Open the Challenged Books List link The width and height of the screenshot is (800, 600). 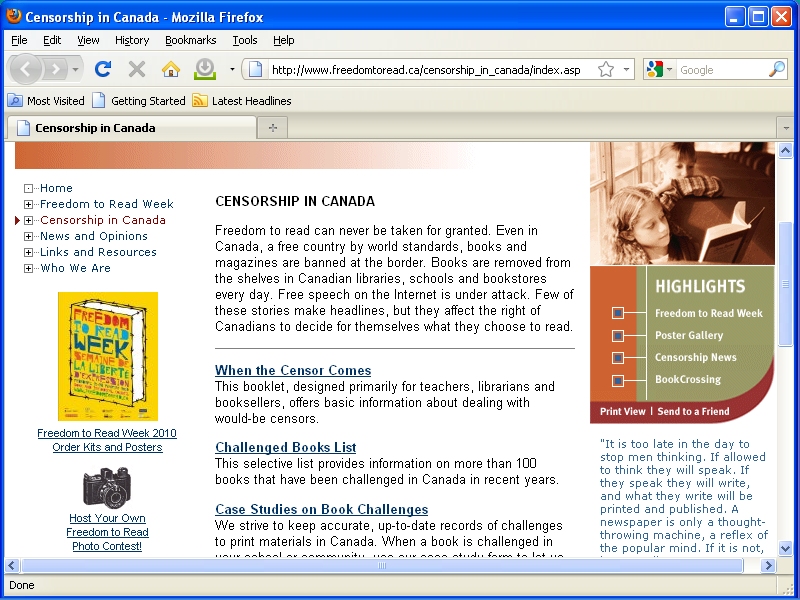(285, 447)
